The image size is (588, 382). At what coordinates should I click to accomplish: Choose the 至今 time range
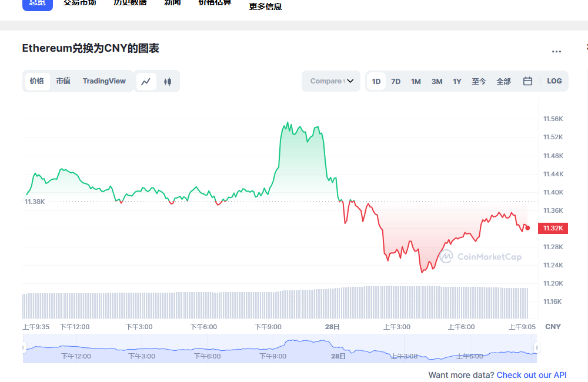[479, 81]
